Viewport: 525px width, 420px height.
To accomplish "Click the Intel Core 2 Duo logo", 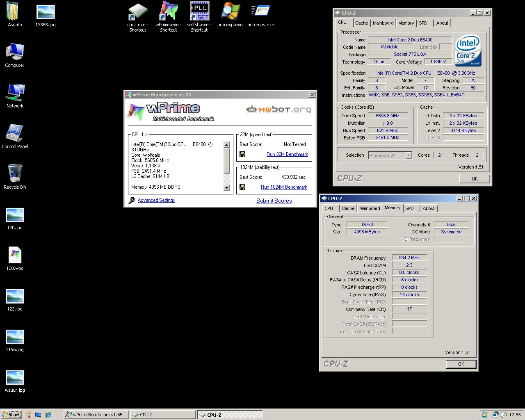I will point(468,50).
